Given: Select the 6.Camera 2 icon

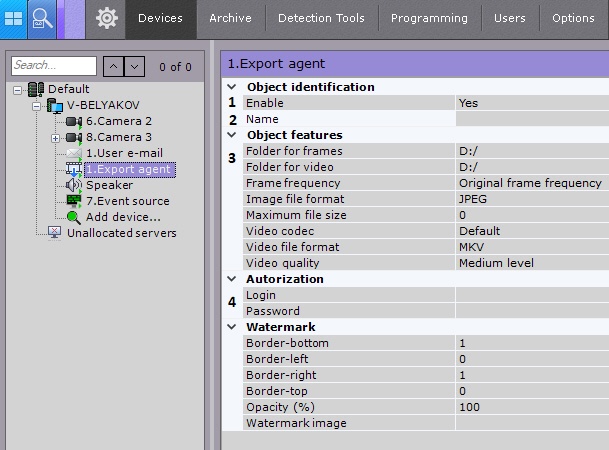Looking at the screenshot, I should 74,121.
